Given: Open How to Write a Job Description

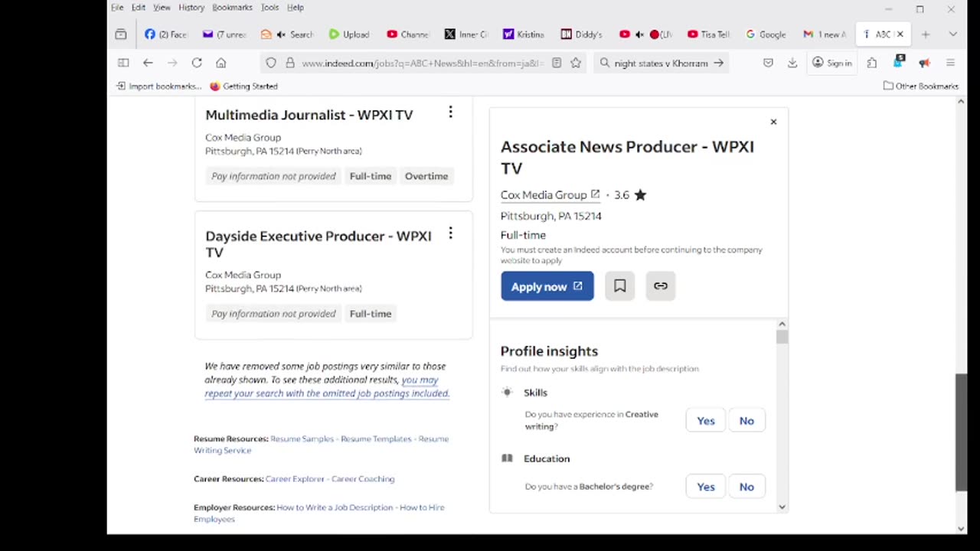Looking at the screenshot, I should tap(335, 507).
